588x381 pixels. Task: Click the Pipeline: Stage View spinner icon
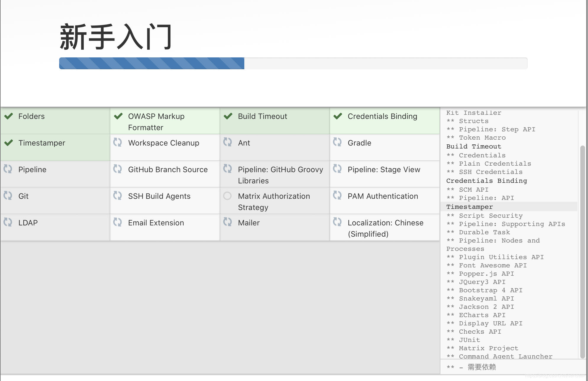(337, 169)
